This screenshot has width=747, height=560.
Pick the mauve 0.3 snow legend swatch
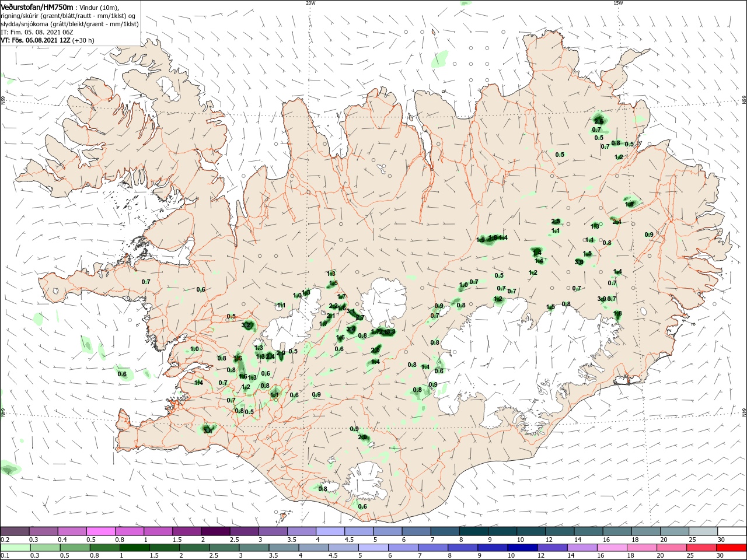[43, 531]
